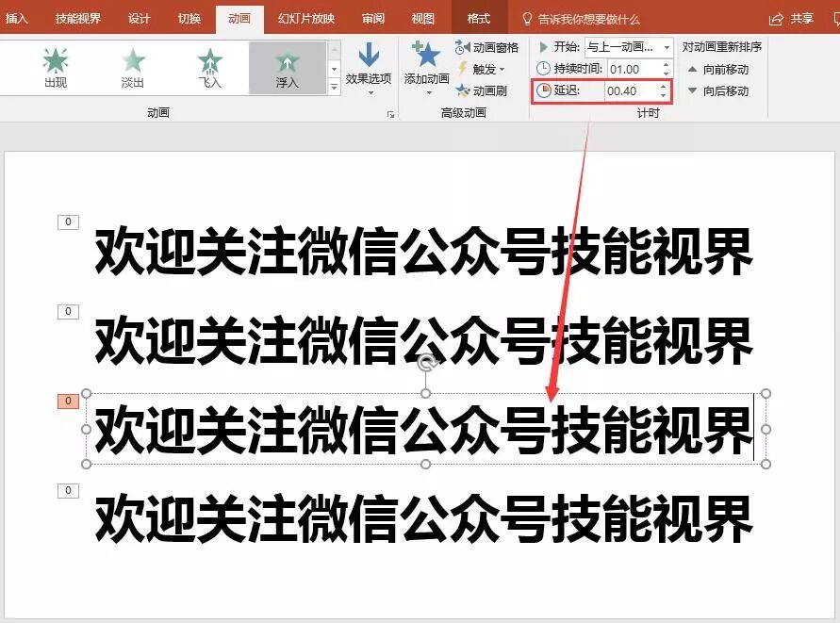Decrease the 延迟 delay with the down arrow
The height and width of the screenshot is (623, 840).
[x=663, y=95]
